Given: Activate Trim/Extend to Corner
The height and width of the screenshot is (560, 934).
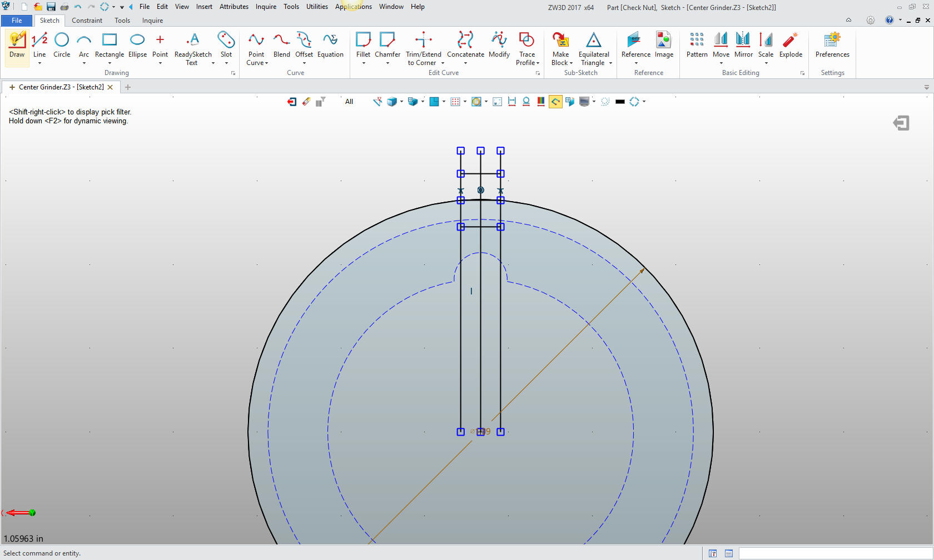Looking at the screenshot, I should click(x=424, y=48).
